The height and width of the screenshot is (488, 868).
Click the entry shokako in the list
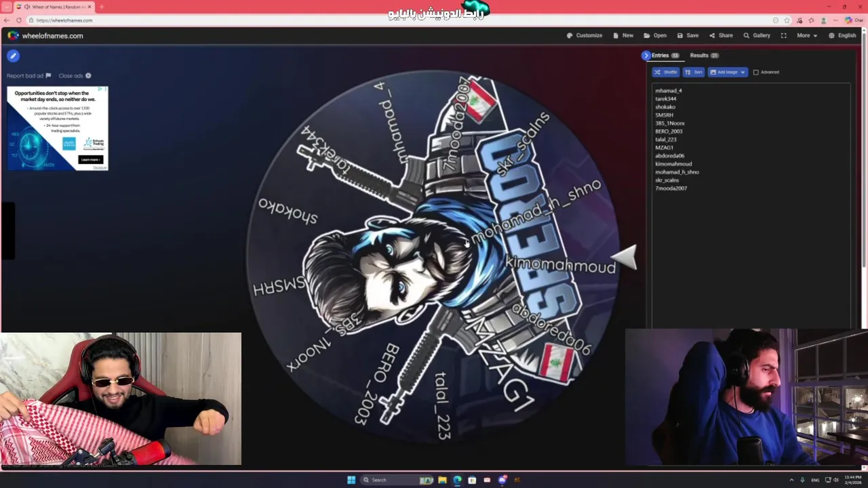tap(665, 107)
